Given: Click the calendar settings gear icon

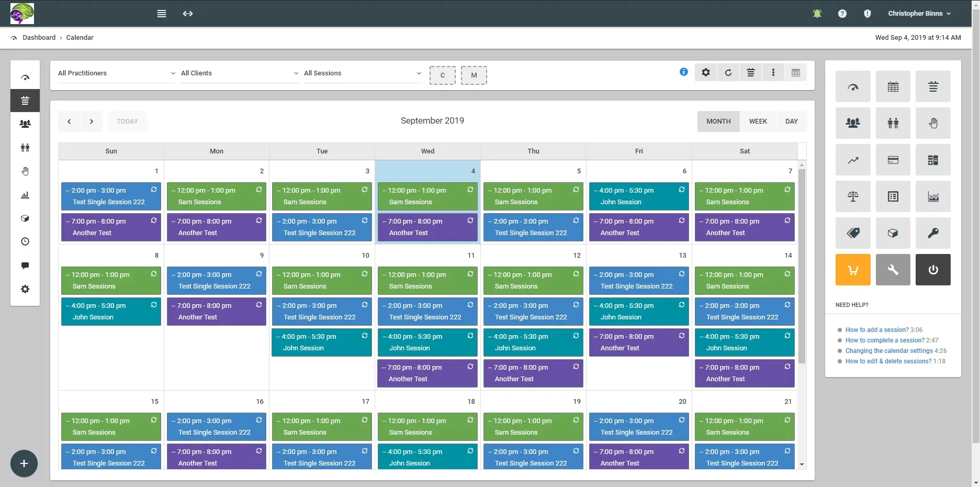Looking at the screenshot, I should click(706, 73).
